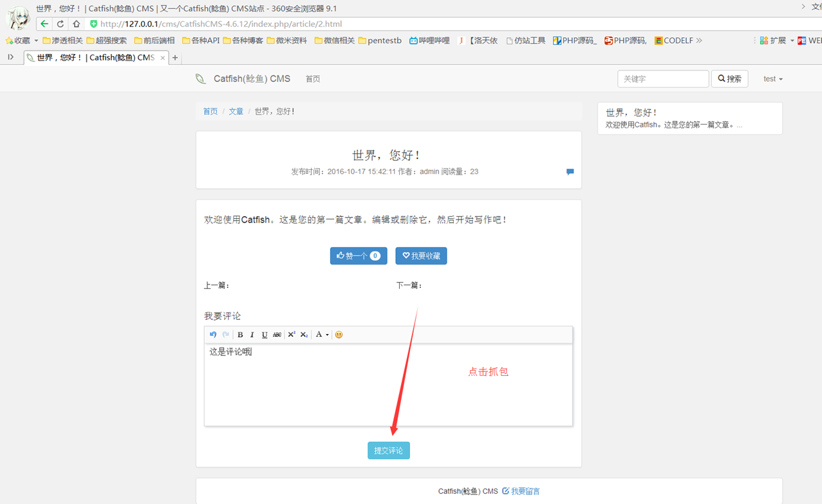Image resolution: width=822 pixels, height=504 pixels.
Task: Click the 关键字 search input field
Action: 663,79
